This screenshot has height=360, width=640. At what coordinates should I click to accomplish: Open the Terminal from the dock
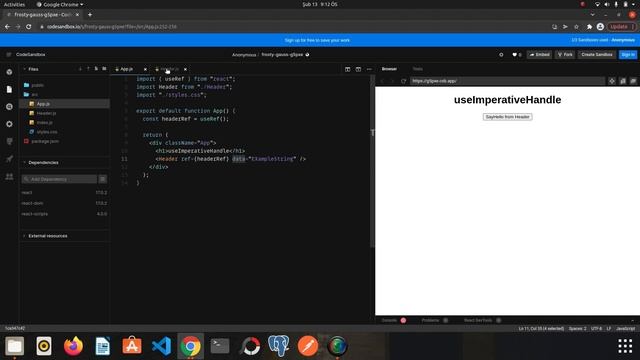tap(220, 346)
